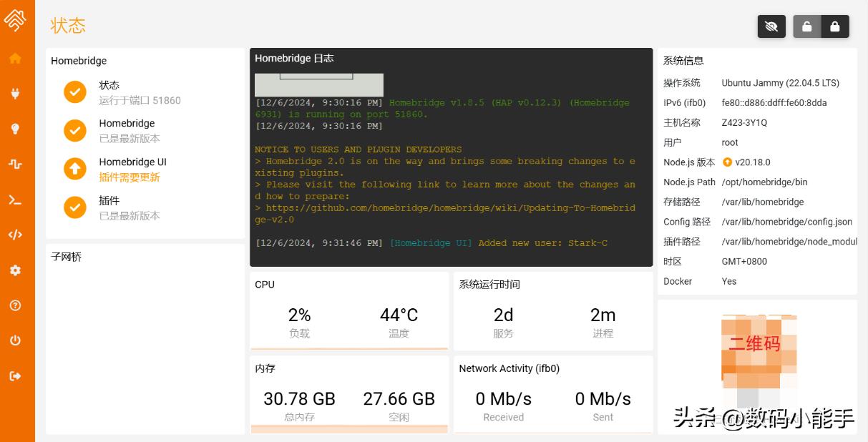
Task: Unlock the dashboard layout with open padlock
Action: (x=807, y=26)
